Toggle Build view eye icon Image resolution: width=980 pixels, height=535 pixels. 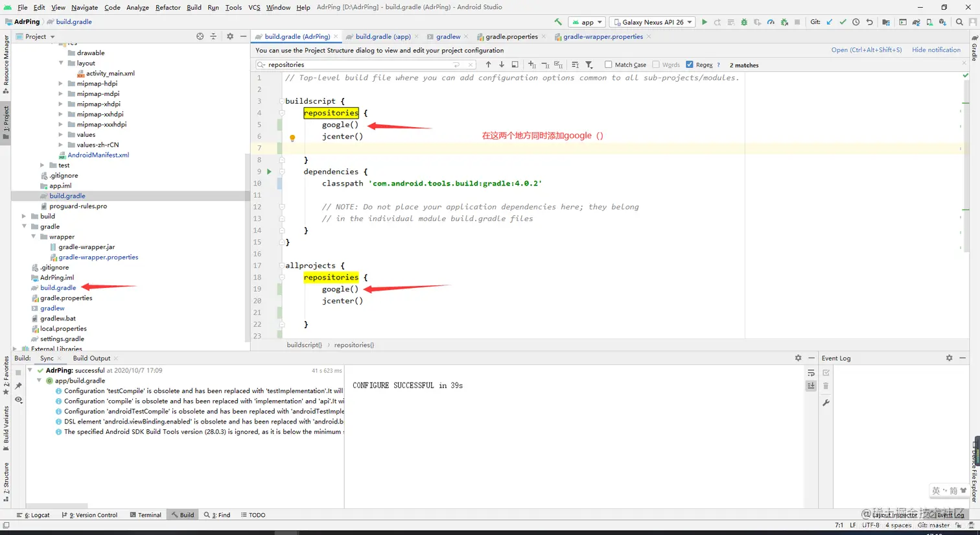(x=18, y=399)
